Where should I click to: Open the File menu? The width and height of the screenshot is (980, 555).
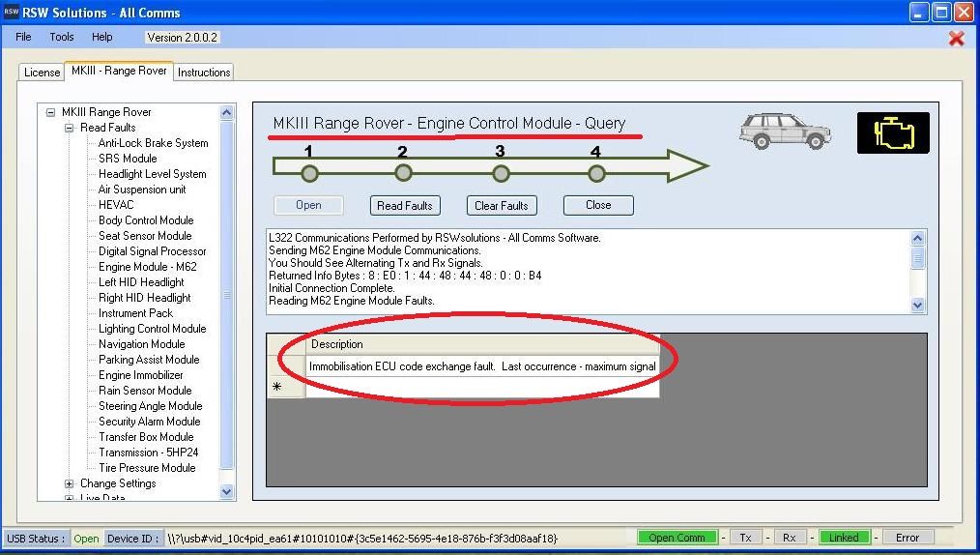(23, 37)
